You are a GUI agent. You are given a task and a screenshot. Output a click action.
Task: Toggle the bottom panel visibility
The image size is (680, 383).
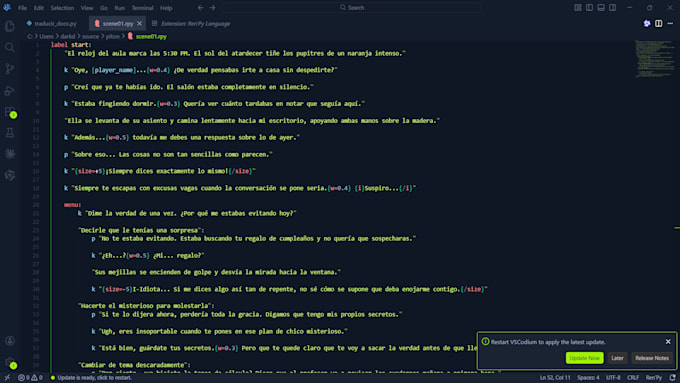601,7
